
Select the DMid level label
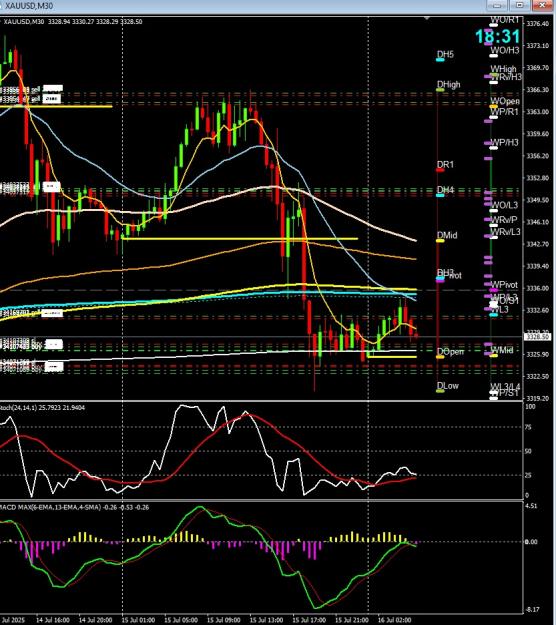coord(447,236)
